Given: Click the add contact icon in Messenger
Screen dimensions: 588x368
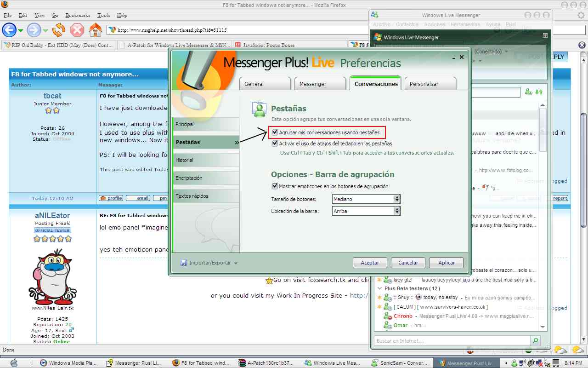Looking at the screenshot, I should click(529, 92).
